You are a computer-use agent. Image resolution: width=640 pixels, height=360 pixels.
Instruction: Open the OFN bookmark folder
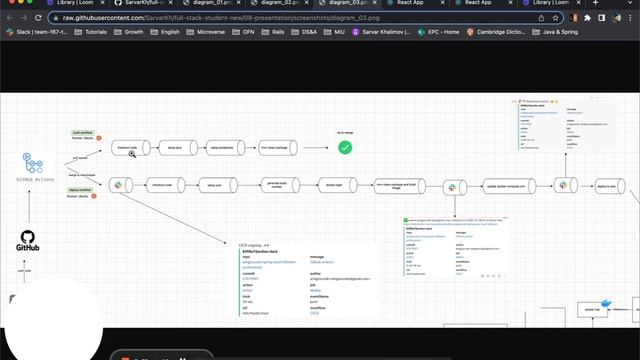pyautogui.click(x=243, y=32)
